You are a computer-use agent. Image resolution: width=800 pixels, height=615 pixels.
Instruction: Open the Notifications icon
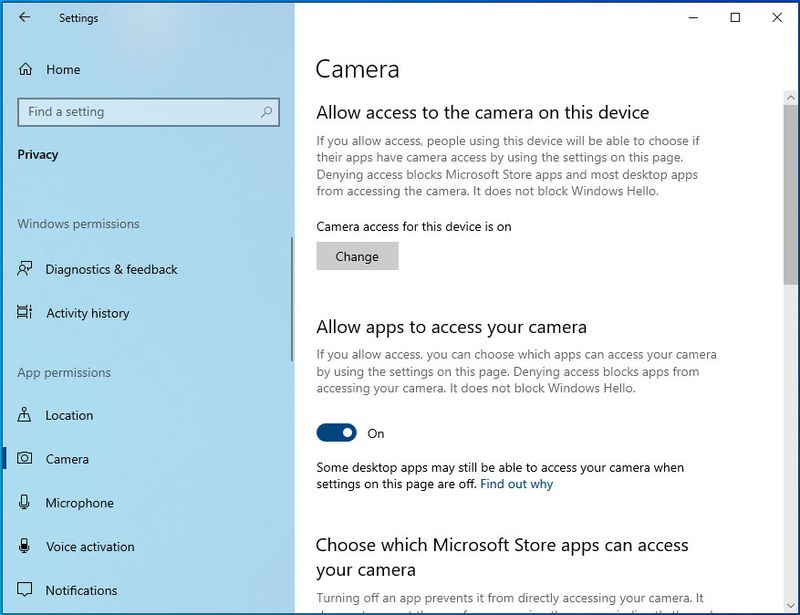coord(24,589)
